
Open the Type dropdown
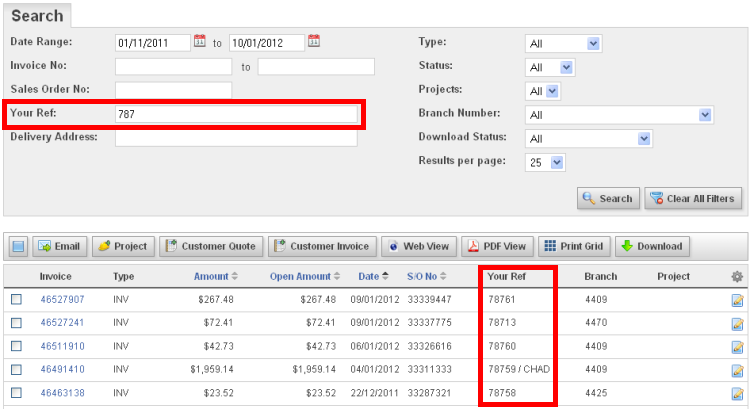pos(563,44)
